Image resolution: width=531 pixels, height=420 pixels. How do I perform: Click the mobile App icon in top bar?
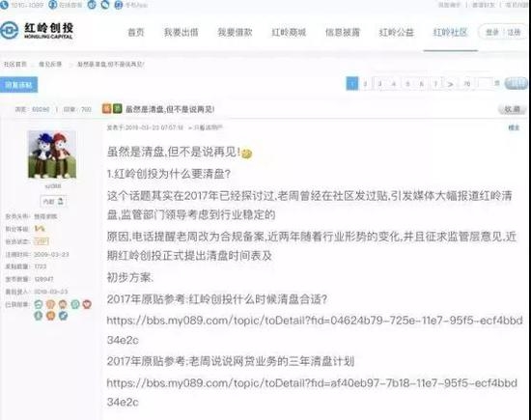click(x=119, y=5)
